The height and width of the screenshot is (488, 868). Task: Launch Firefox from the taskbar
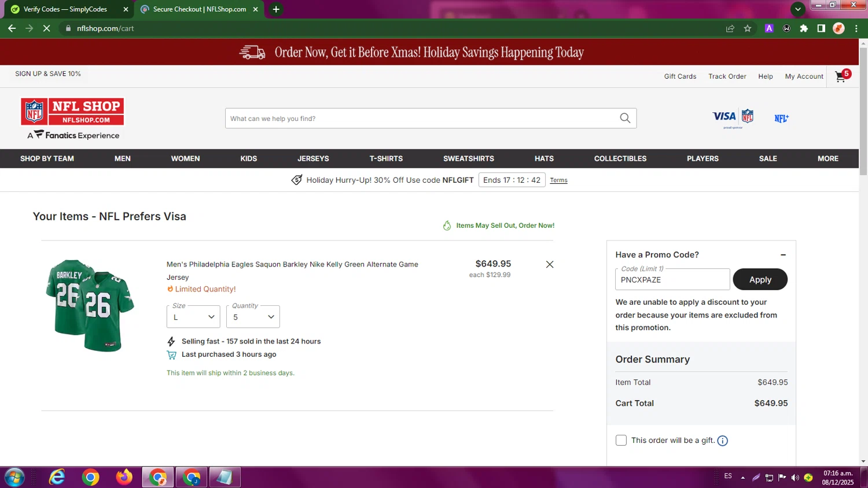click(x=124, y=477)
